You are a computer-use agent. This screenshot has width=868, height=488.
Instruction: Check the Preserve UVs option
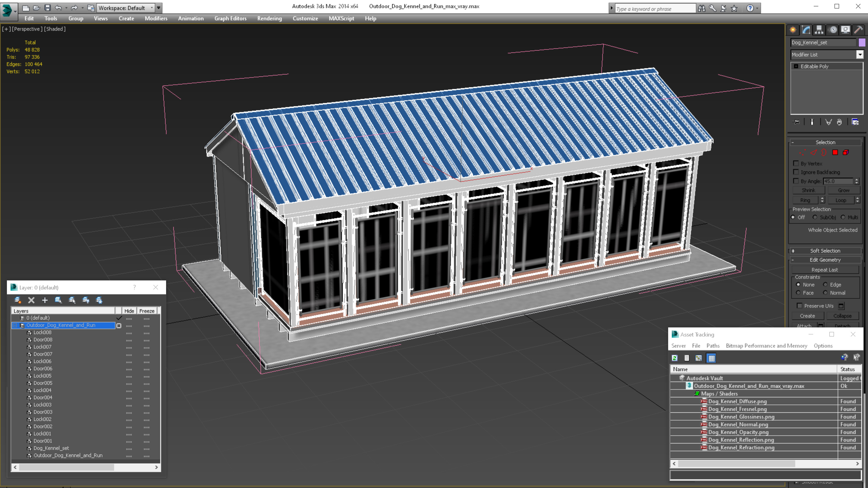[800, 306]
